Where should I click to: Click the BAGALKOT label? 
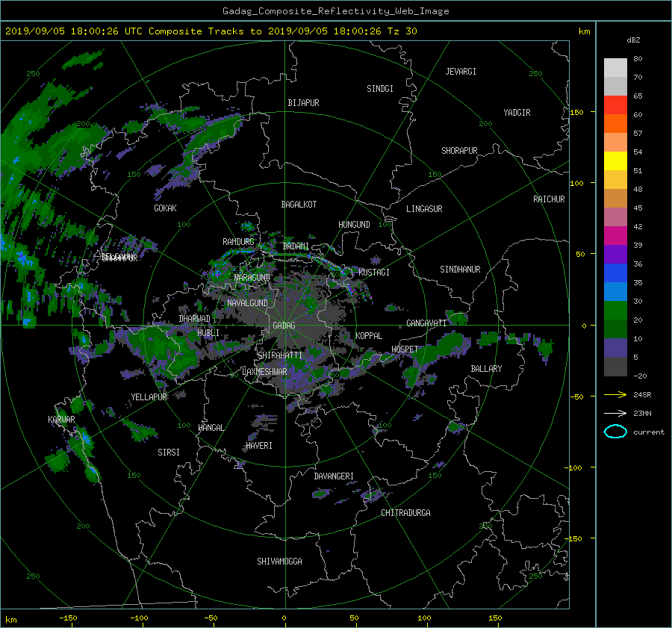(299, 205)
